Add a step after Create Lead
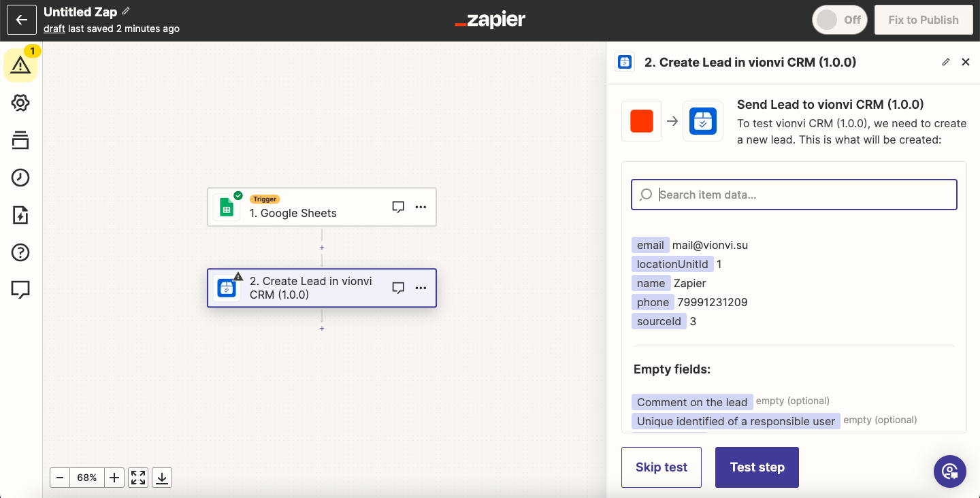The image size is (980, 498). [322, 329]
